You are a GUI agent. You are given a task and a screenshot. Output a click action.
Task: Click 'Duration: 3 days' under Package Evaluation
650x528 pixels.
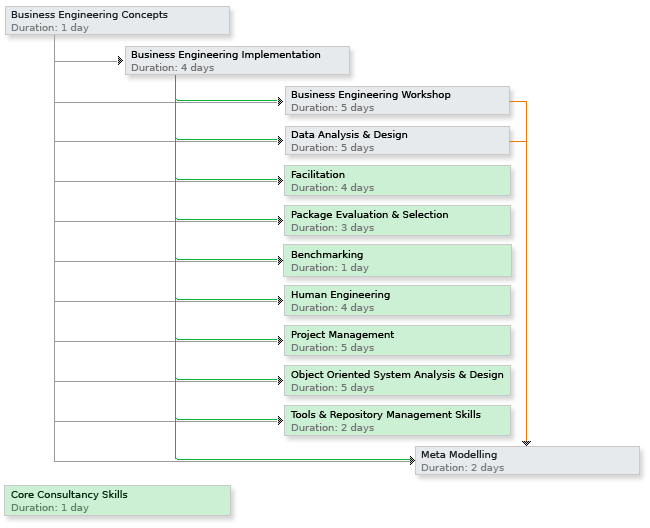[332, 228]
